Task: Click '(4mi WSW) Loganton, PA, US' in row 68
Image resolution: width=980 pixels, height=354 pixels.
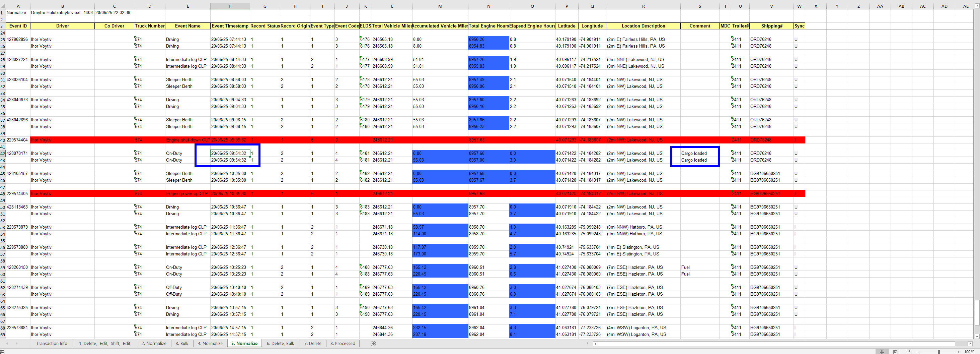Action: pyautogui.click(x=643, y=328)
